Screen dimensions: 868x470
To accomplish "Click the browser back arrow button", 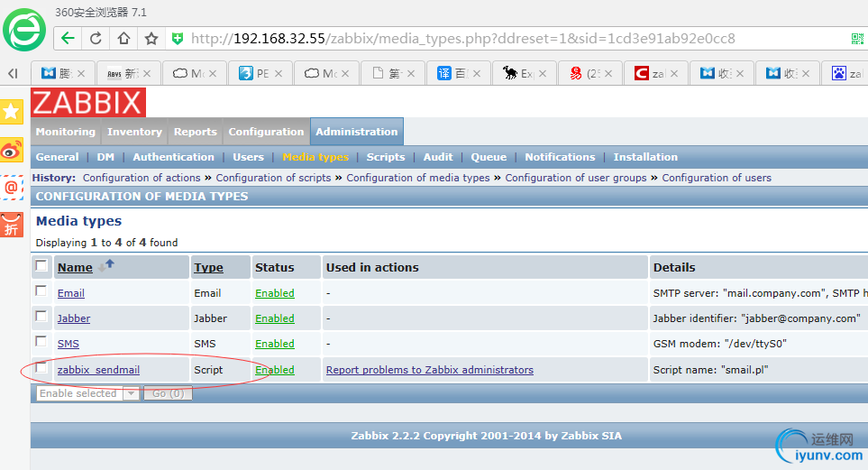I will tap(68, 38).
